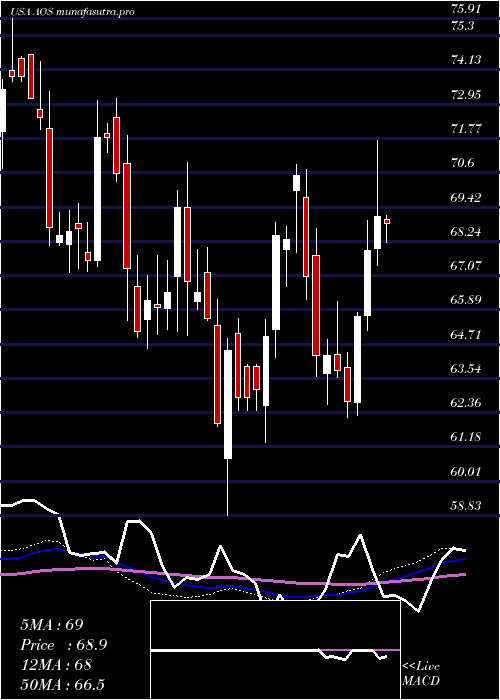Click the '<<Live MACD' label
Viewport: 500px width, 700px height.
click(x=421, y=673)
